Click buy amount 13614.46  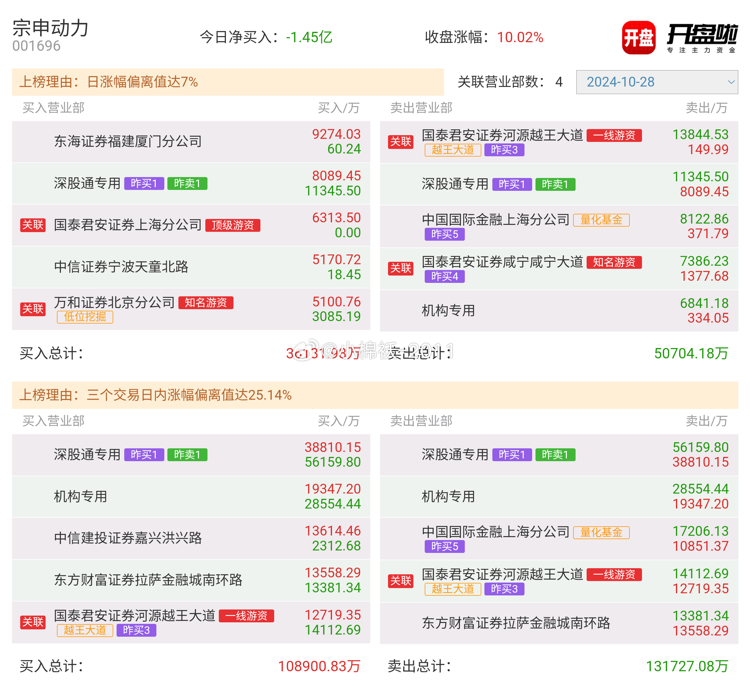(x=333, y=531)
